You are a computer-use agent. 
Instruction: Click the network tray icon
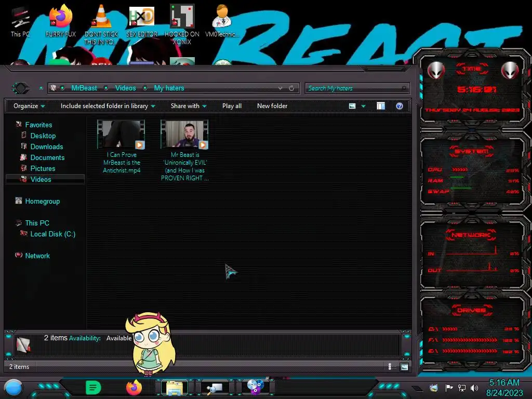tap(462, 388)
